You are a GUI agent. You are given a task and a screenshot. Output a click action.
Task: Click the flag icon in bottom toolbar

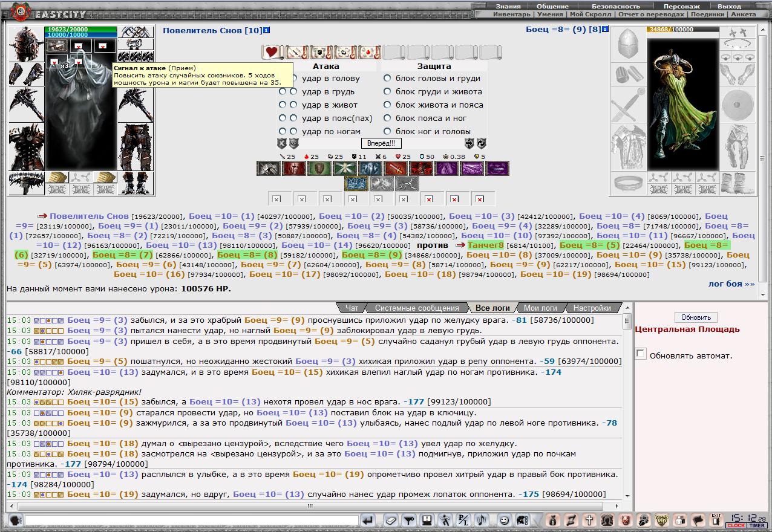(698, 520)
